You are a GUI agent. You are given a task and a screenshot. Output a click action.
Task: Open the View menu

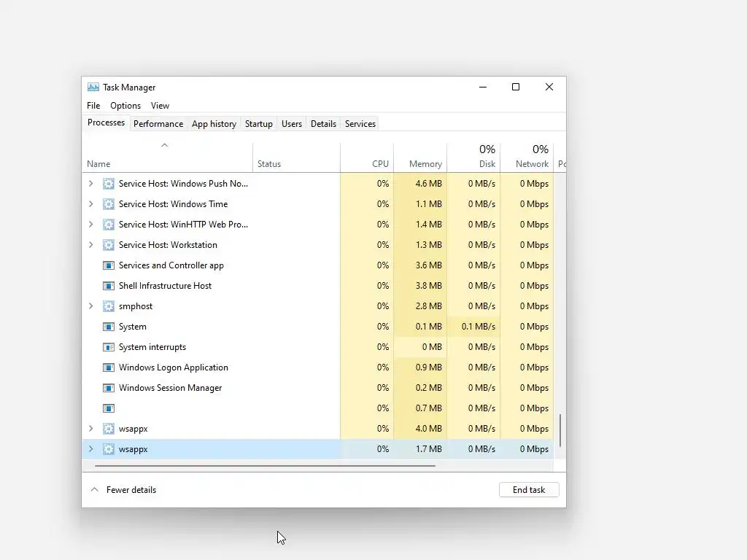pyautogui.click(x=160, y=106)
